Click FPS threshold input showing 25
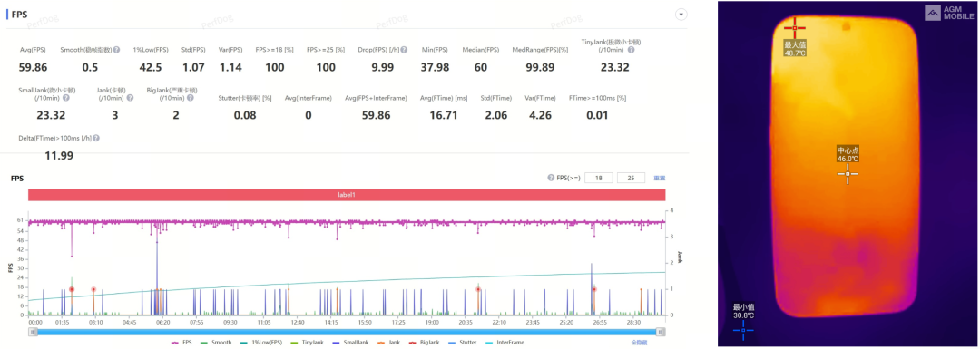The height and width of the screenshot is (349, 980). click(631, 178)
